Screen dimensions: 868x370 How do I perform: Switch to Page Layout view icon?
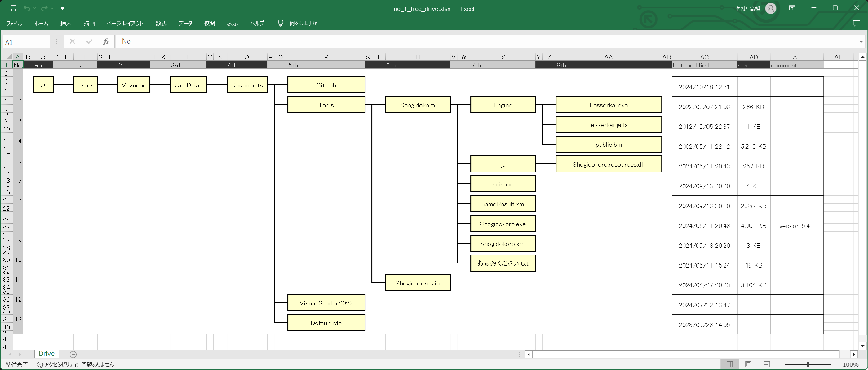coord(748,364)
